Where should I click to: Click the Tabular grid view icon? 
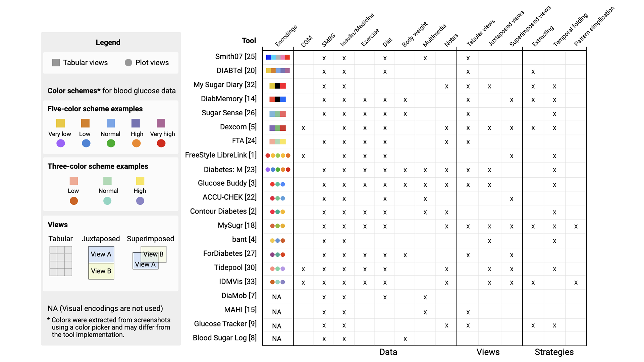61,261
